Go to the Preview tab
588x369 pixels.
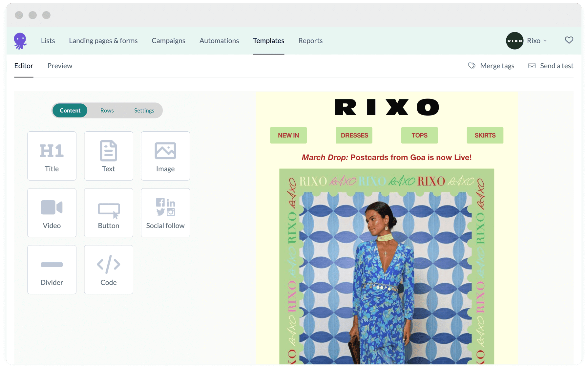click(60, 66)
